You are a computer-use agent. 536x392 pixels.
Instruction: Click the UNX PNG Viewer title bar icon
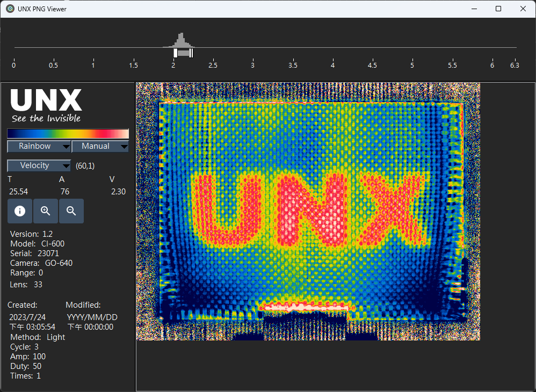click(x=10, y=9)
